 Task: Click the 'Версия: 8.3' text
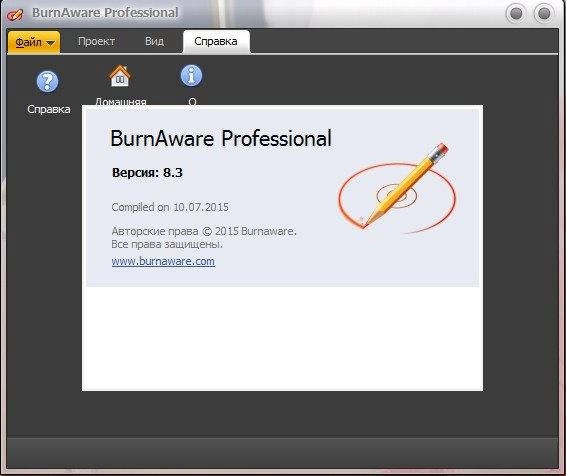tap(147, 173)
